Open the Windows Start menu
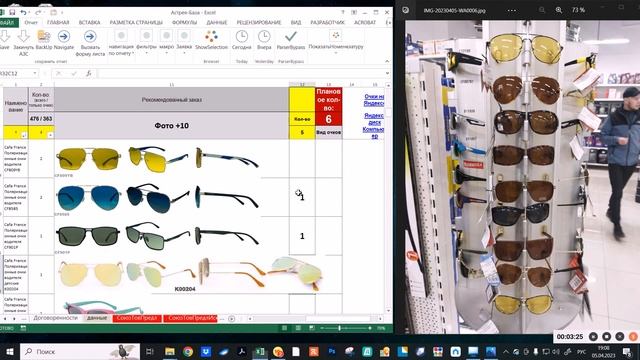The image size is (640, 360). click(9, 351)
